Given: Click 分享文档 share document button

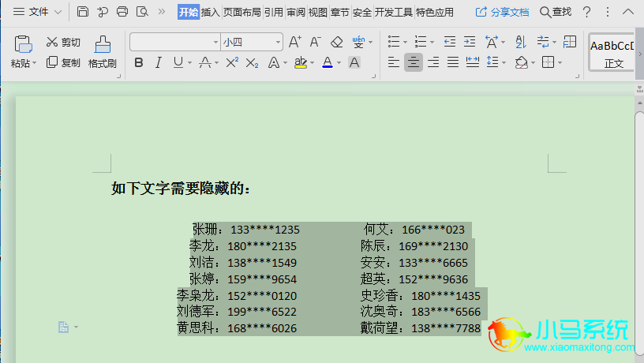Looking at the screenshot, I should click(502, 13).
